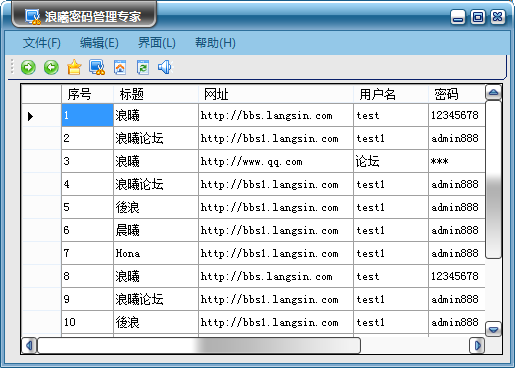The image size is (515, 368).
Task: Select the admin888 password in row 2
Action: [457, 138]
